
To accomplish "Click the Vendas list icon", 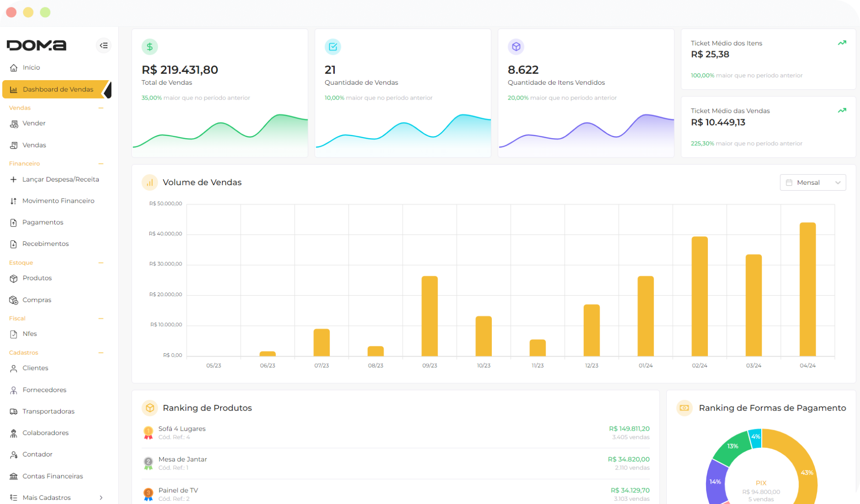I will tap(14, 145).
